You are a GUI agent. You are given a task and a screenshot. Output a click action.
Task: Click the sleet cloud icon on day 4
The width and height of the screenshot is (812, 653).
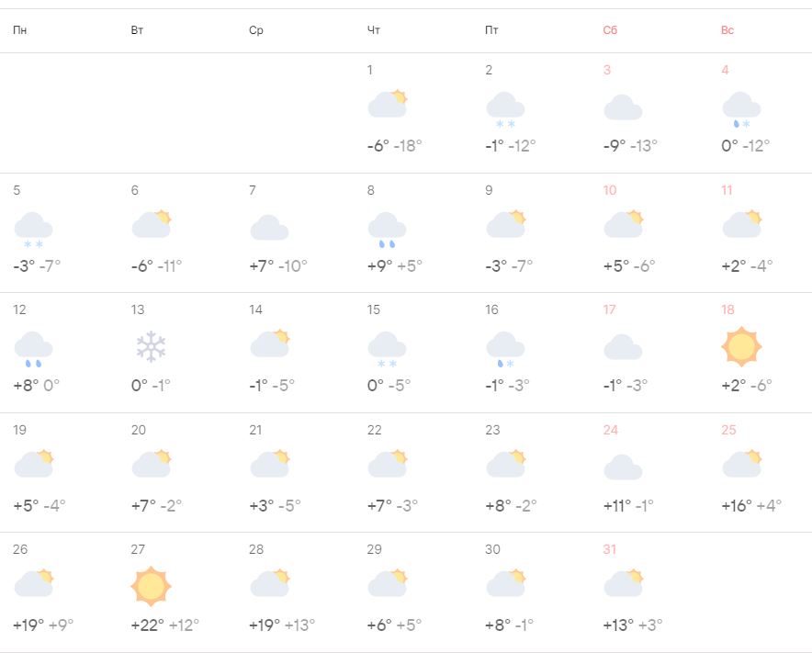pyautogui.click(x=740, y=109)
